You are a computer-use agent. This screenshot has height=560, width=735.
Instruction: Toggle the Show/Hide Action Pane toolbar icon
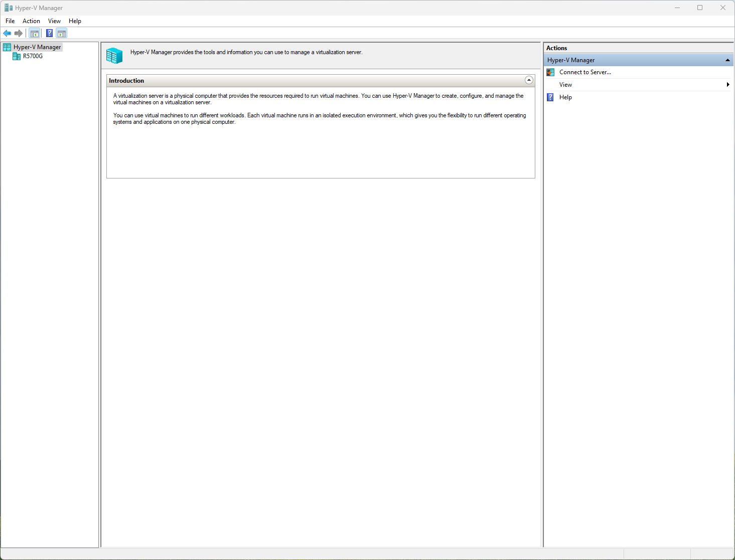[62, 33]
